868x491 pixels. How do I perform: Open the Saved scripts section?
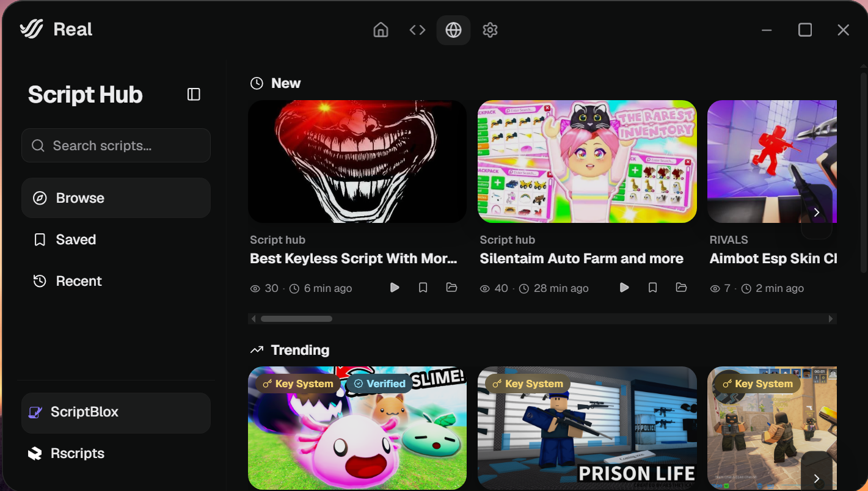[x=116, y=239]
